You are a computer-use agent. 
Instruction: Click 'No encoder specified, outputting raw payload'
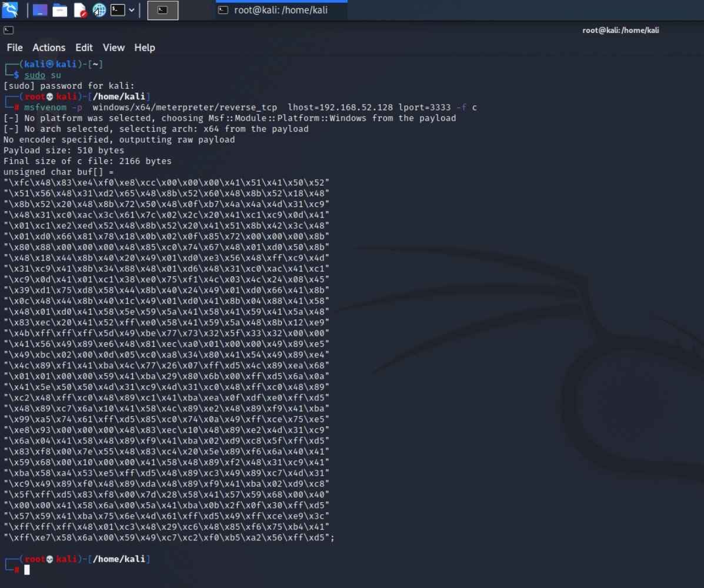click(x=119, y=139)
